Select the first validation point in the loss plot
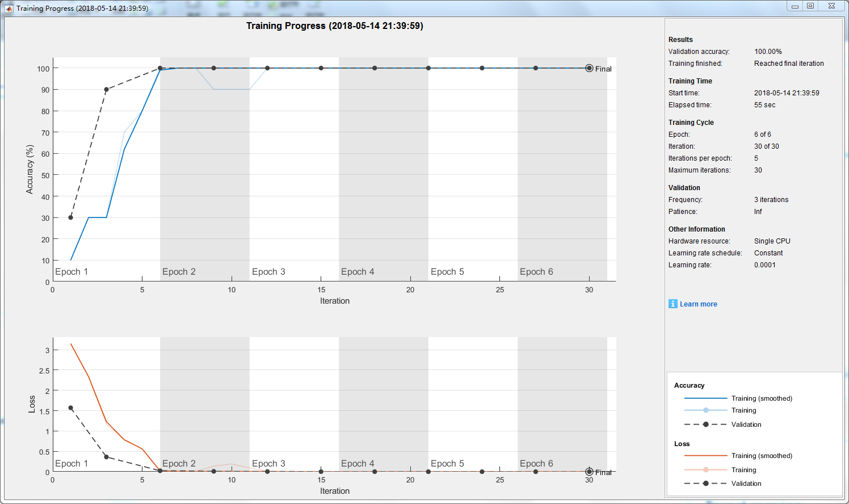This screenshot has height=504, width=849. coord(70,408)
